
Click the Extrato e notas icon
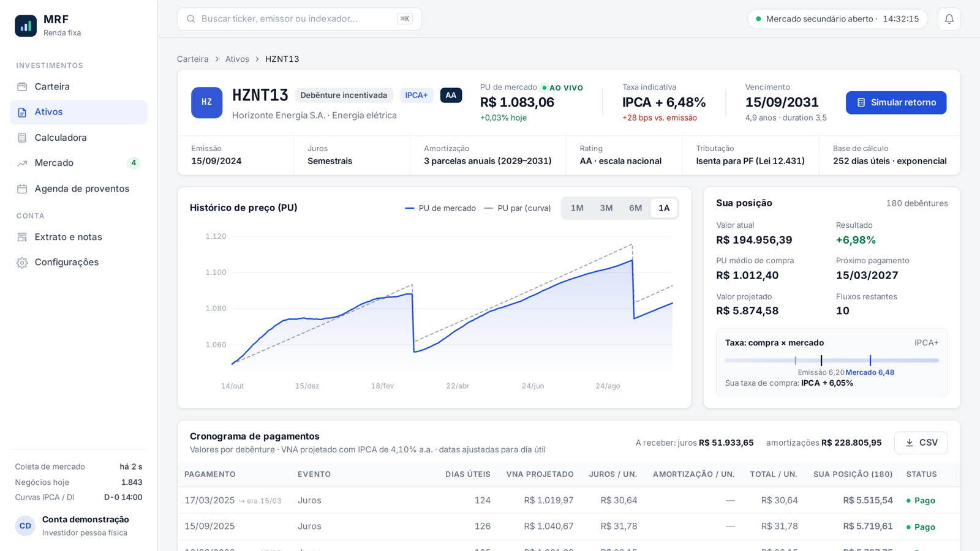coord(22,237)
